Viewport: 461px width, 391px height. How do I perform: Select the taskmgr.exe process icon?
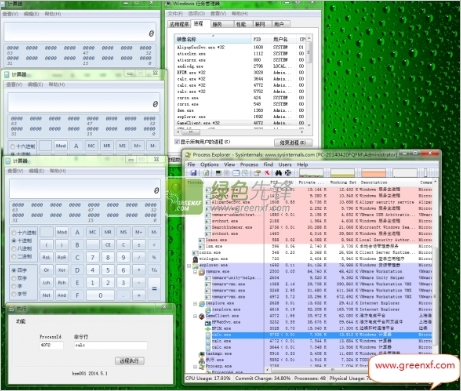202,354
